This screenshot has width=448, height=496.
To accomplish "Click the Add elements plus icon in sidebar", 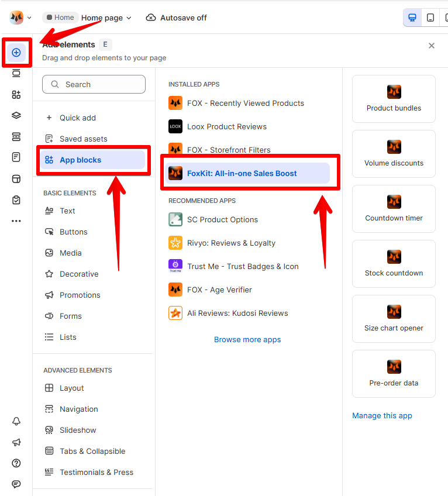I will (x=16, y=53).
